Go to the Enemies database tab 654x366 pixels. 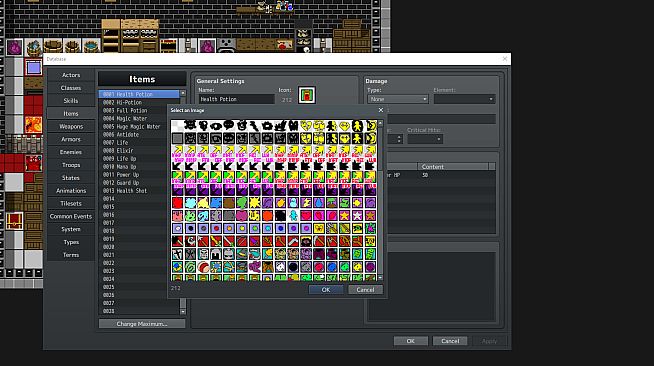71,152
